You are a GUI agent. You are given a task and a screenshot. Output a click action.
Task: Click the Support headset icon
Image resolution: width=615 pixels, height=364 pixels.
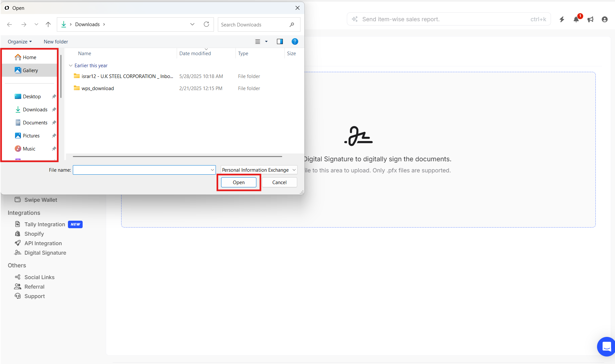click(x=18, y=296)
